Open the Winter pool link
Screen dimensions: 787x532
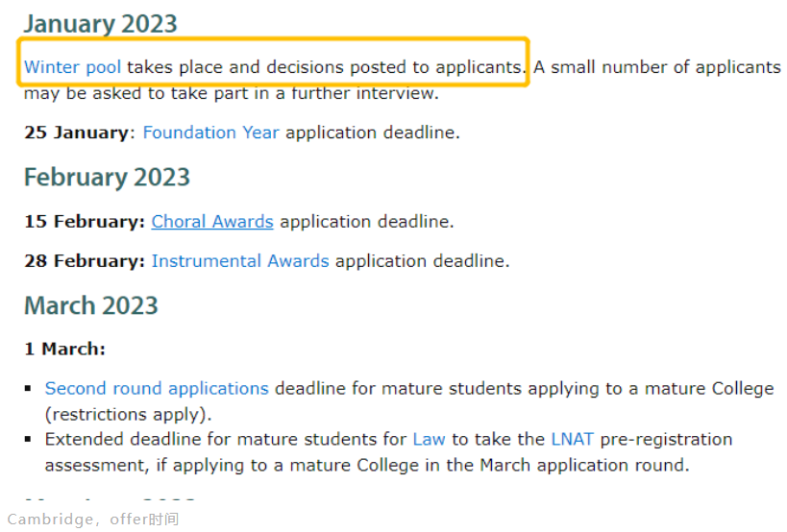click(x=72, y=66)
